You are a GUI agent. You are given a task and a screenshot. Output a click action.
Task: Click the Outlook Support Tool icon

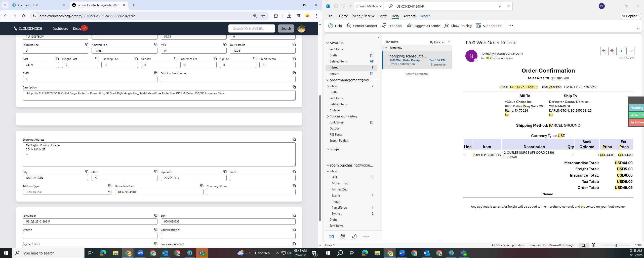point(489,26)
